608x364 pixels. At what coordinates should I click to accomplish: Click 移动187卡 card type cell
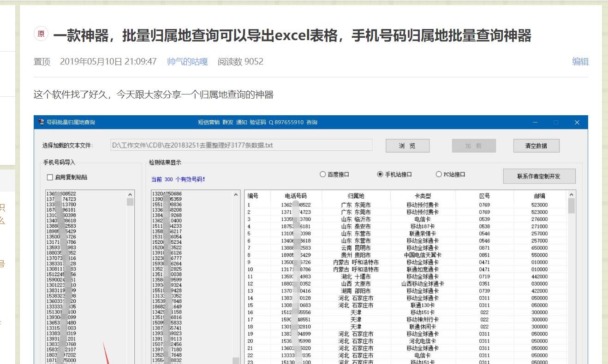tap(423, 226)
